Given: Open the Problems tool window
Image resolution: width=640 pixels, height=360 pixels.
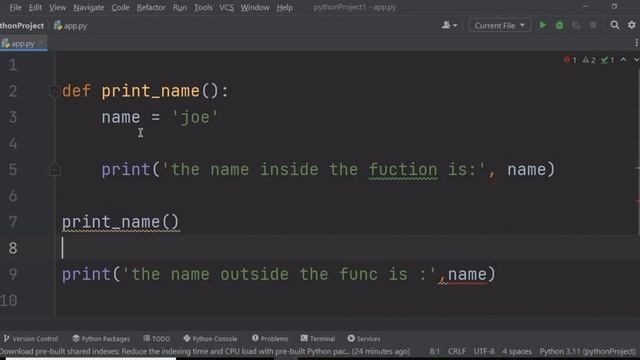Looking at the screenshot, I should (270, 338).
